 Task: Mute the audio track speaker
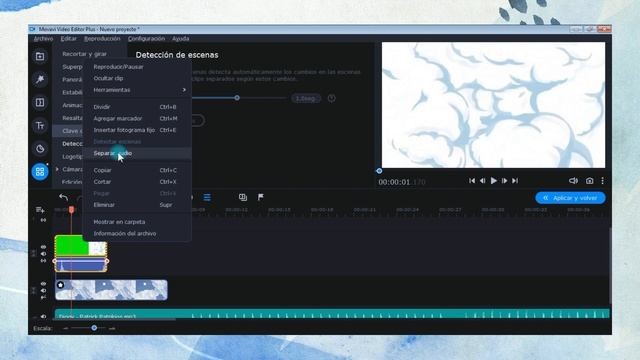43,316
